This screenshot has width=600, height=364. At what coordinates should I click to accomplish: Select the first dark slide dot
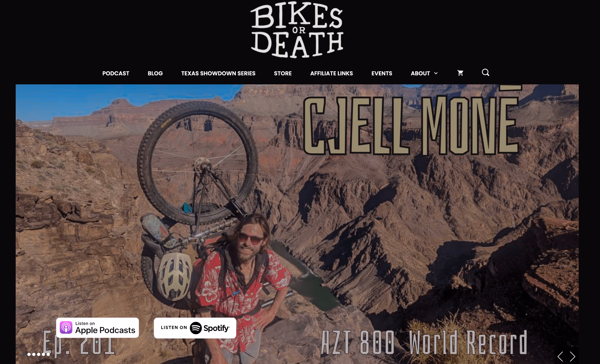24,354
